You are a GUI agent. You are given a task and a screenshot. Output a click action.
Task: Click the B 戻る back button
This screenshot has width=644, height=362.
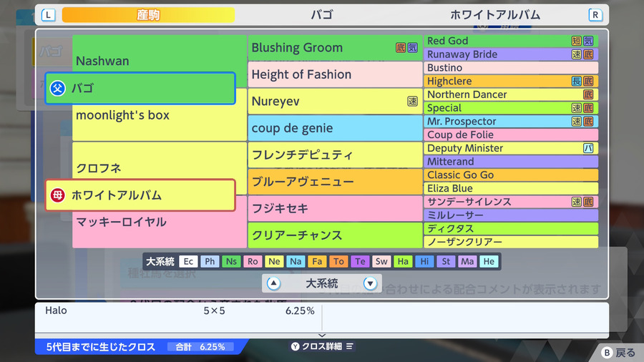tap(618, 353)
